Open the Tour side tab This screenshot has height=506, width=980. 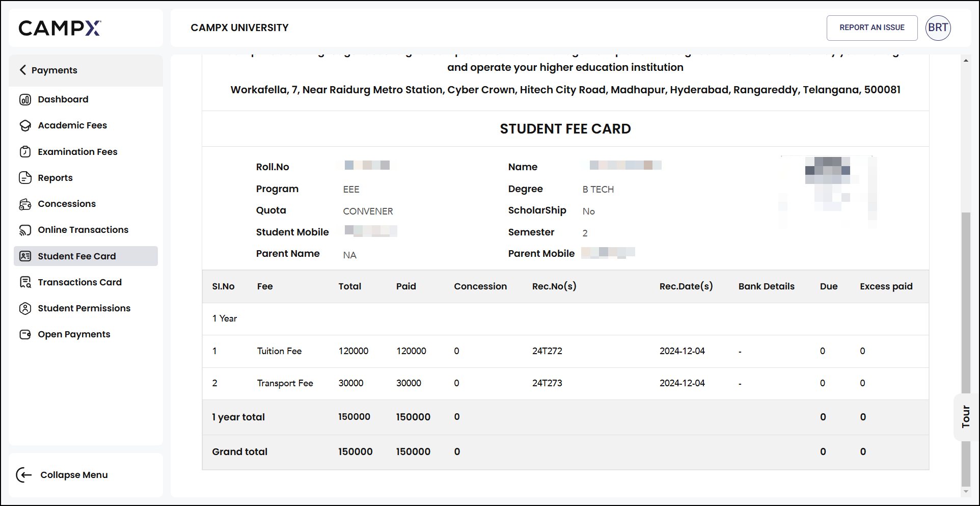click(x=966, y=417)
